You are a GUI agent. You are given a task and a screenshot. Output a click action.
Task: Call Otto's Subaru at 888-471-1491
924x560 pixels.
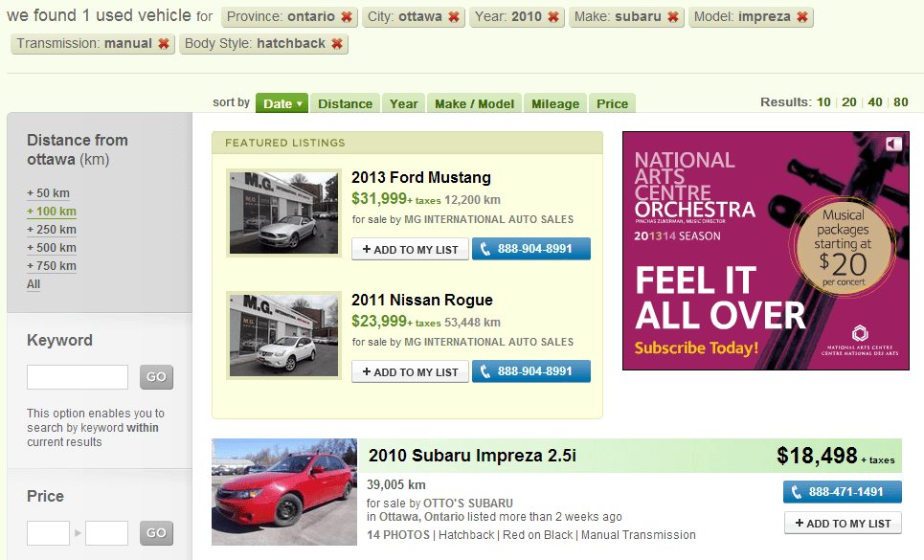point(842,492)
